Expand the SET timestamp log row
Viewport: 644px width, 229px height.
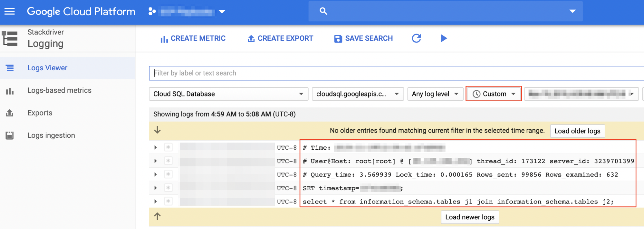click(x=156, y=188)
